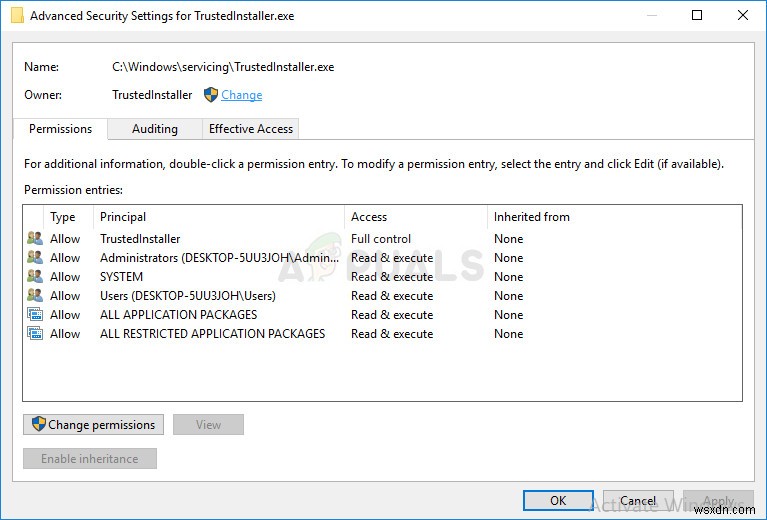Screen dimensions: 767x520
Task: Click the user icon of the SYSTEM entry
Action: click(x=35, y=277)
